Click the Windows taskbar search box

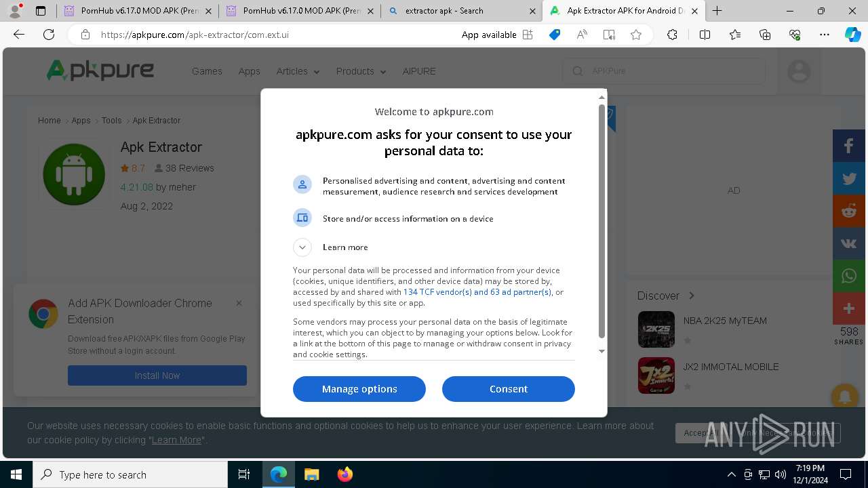tap(130, 474)
